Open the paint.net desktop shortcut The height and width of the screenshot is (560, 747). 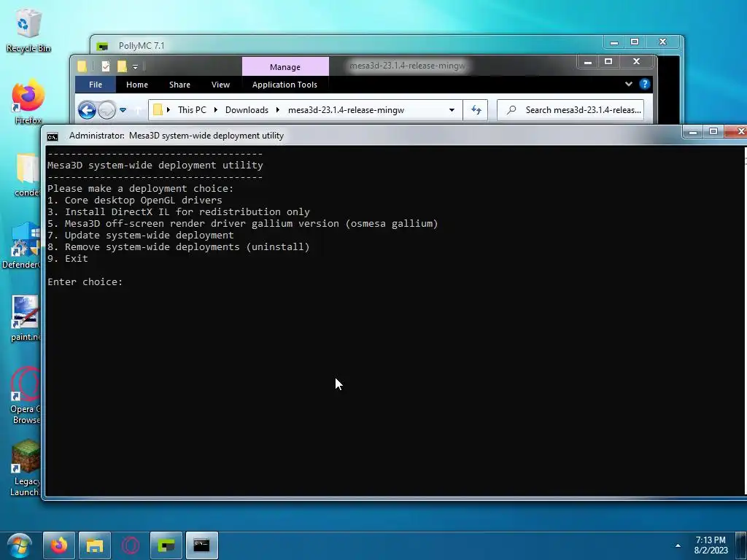25,318
